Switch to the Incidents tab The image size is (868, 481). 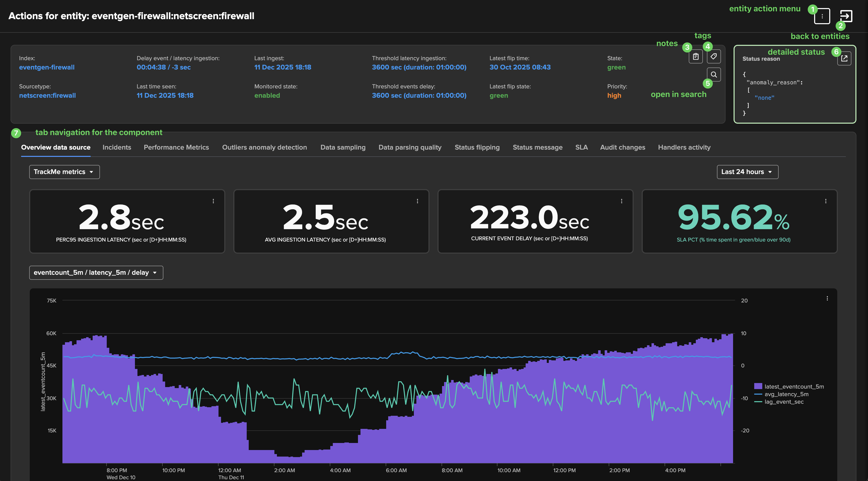click(117, 147)
